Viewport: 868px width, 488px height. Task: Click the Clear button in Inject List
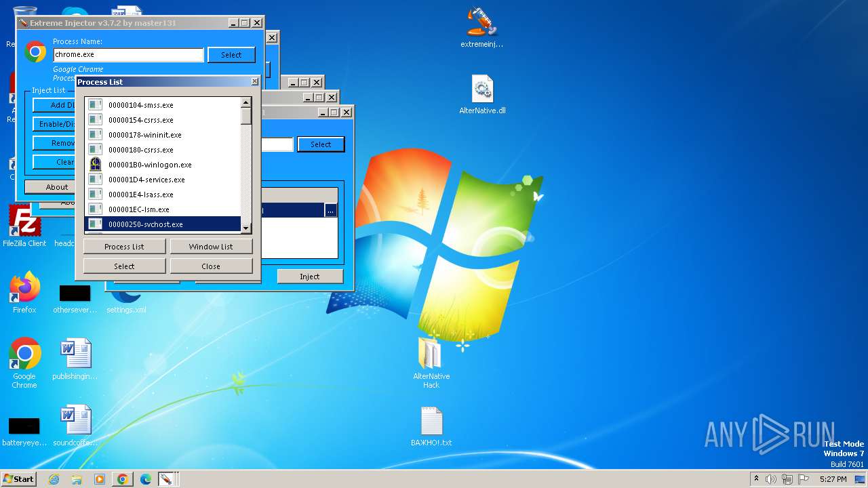(x=55, y=162)
